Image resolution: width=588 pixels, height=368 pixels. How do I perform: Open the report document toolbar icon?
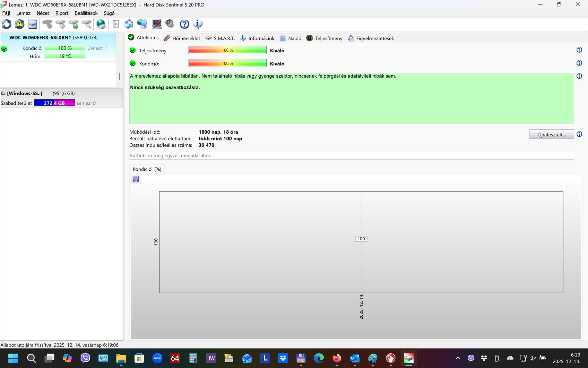coord(116,24)
